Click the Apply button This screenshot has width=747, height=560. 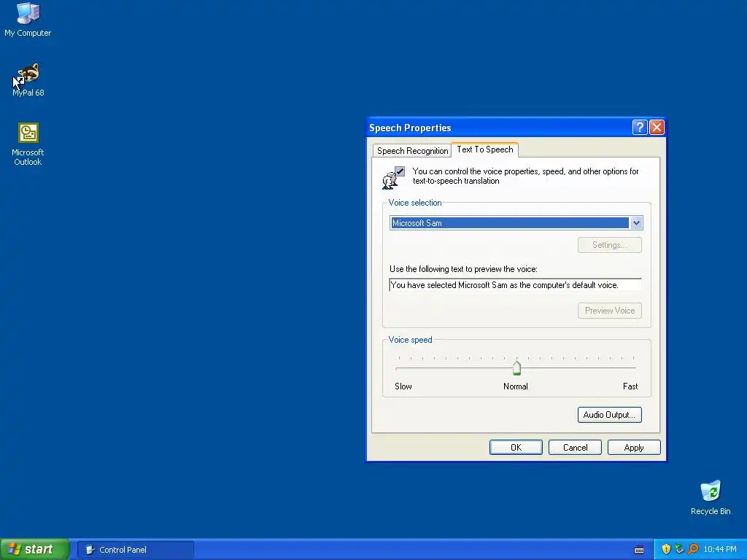[x=634, y=448]
